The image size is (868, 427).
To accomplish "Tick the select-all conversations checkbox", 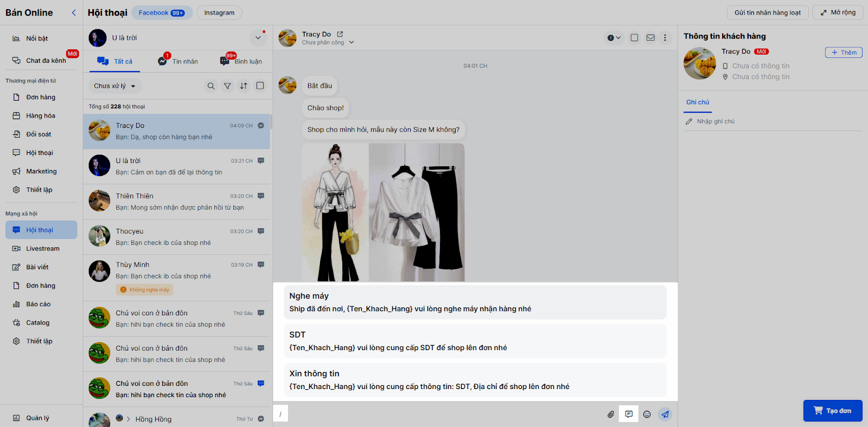I will tap(260, 86).
